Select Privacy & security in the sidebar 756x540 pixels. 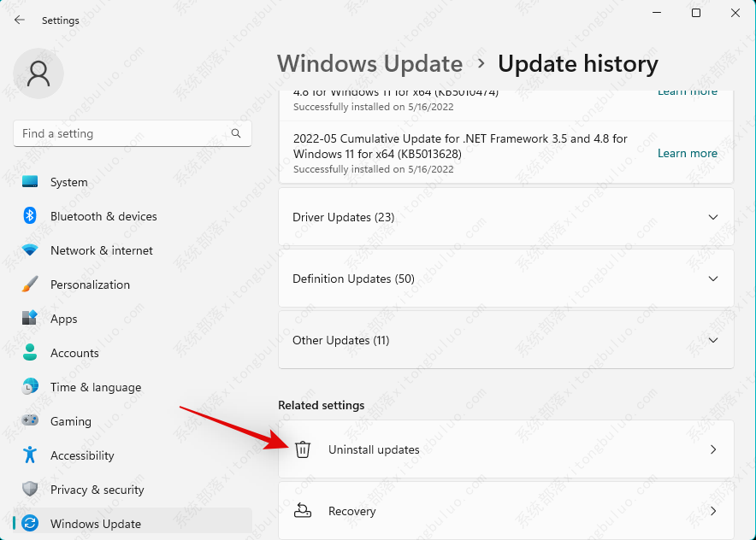point(97,490)
